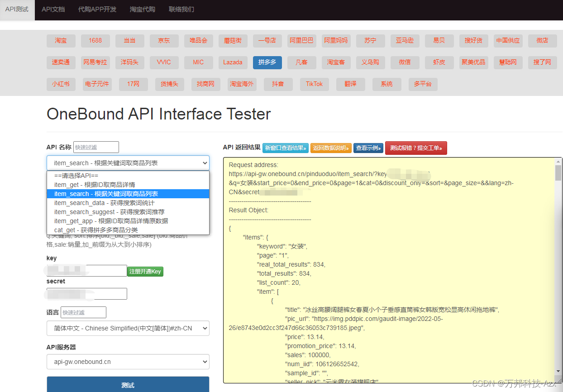Click the orange 返回数据说明 button
The height and width of the screenshot is (392, 563).
pyautogui.click(x=331, y=148)
